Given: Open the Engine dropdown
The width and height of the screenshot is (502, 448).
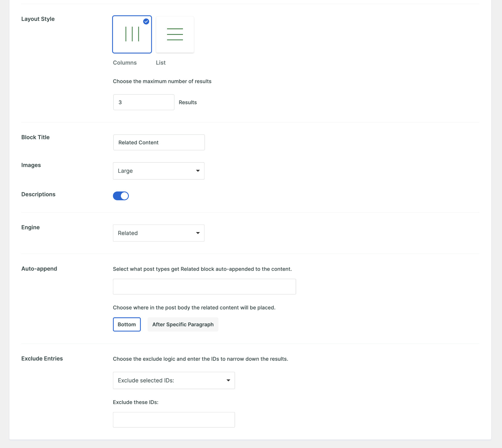Looking at the screenshot, I should 159,233.
